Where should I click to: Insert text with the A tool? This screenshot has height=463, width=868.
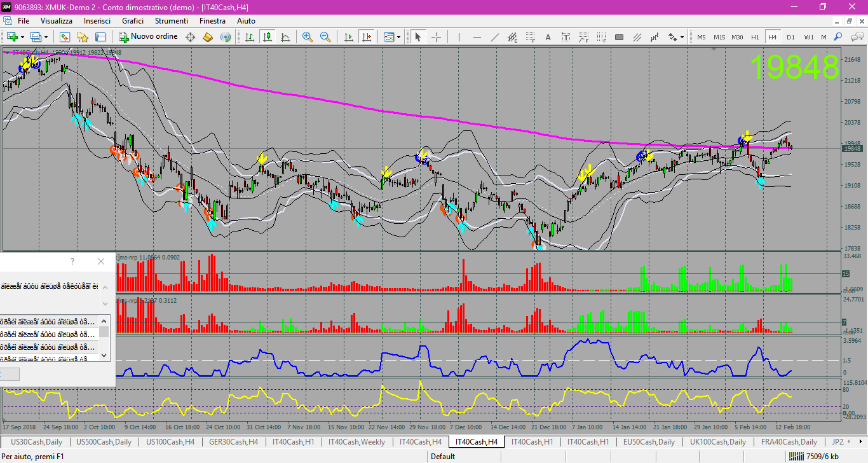click(x=548, y=37)
